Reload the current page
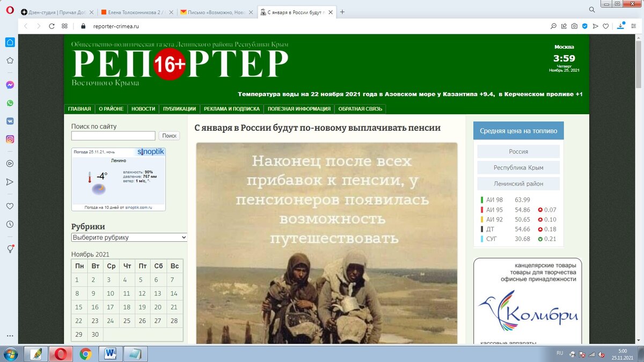Image resolution: width=644 pixels, height=362 pixels. [x=52, y=26]
